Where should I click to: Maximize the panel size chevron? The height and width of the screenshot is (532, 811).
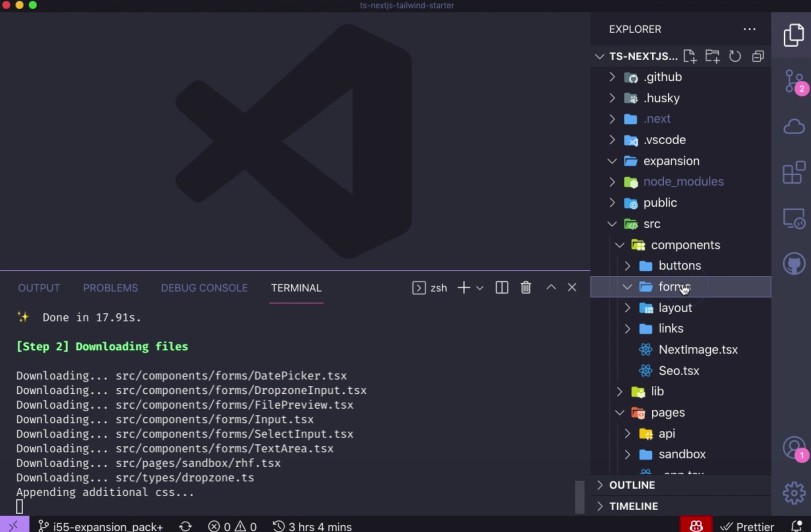pyautogui.click(x=551, y=287)
